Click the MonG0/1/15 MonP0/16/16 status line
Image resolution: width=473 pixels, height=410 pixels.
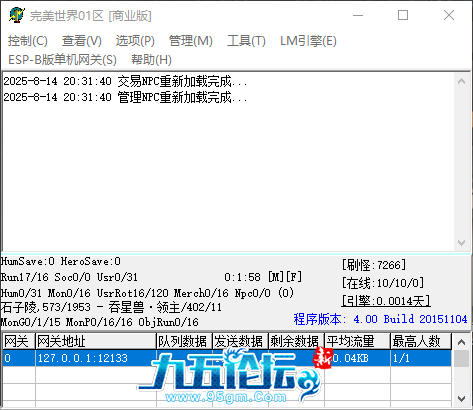tap(100, 322)
